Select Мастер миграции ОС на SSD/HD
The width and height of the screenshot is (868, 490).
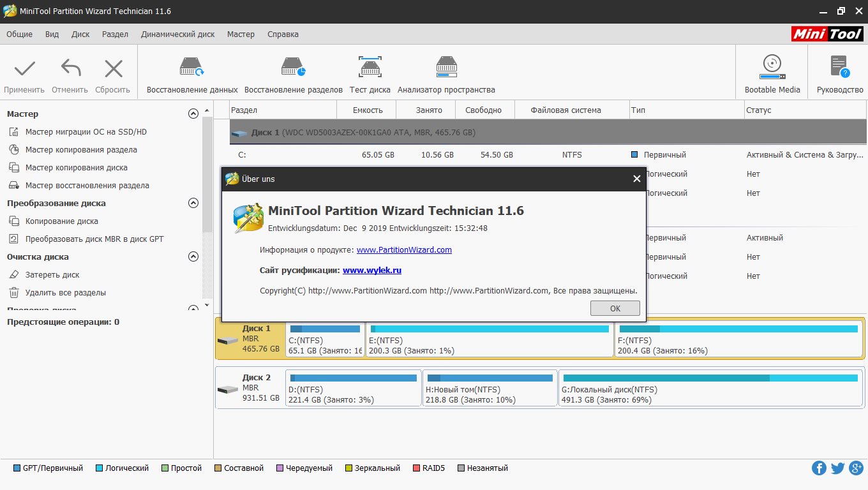[x=86, y=132]
